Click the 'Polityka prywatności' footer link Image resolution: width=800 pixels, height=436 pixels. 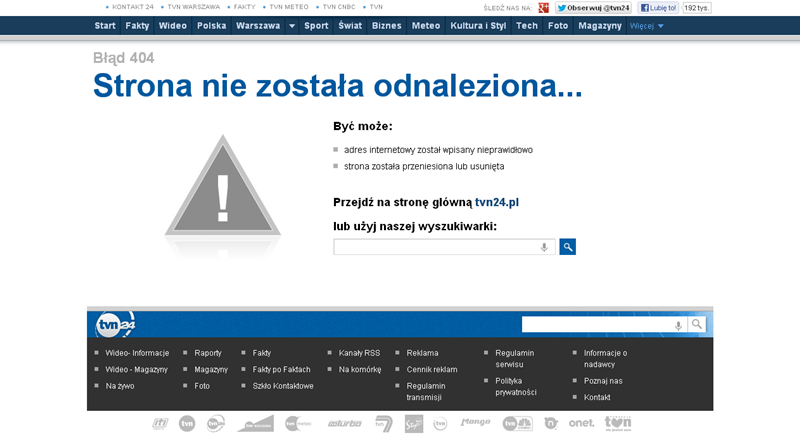[x=516, y=386]
